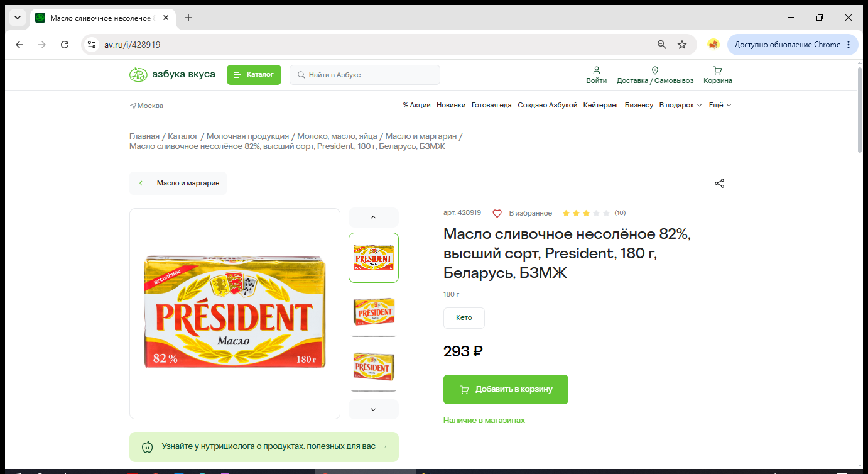Viewport: 868px width, 474px height.
Task: Click the share icon near product header
Action: pos(720,184)
